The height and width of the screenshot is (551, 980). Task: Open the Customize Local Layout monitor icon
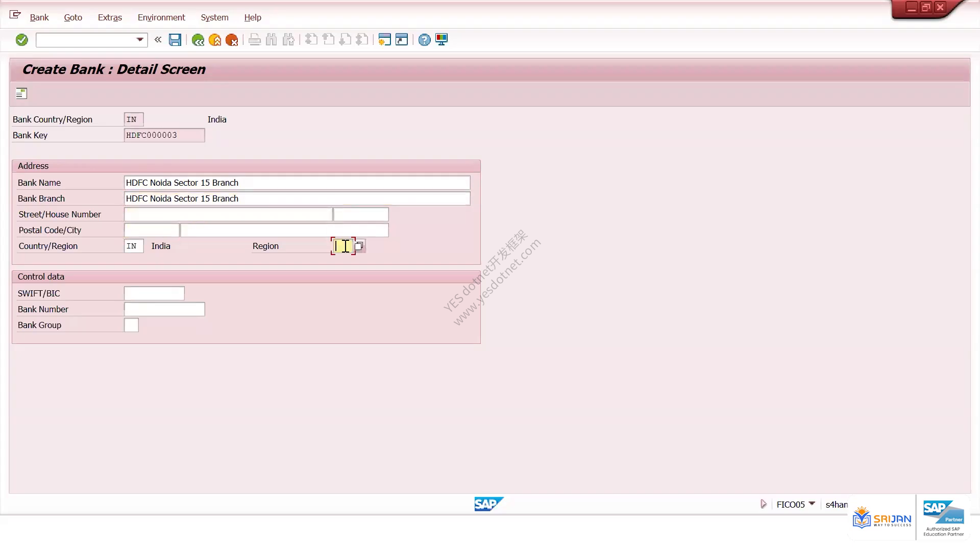(442, 40)
